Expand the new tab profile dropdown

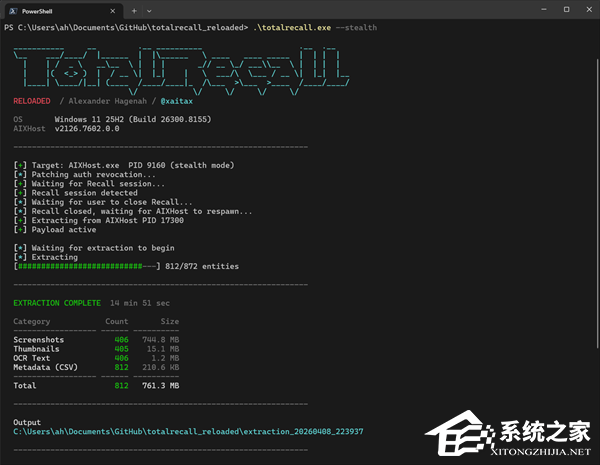pos(149,11)
